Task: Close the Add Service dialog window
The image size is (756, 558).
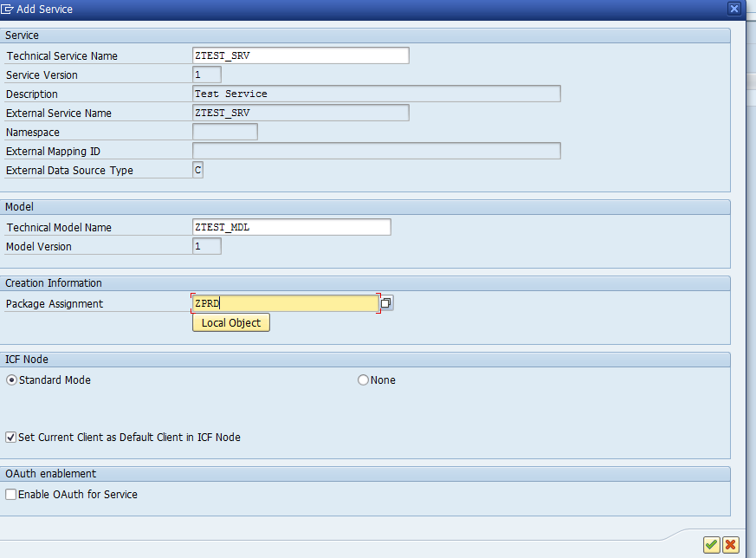Action: pos(734,9)
